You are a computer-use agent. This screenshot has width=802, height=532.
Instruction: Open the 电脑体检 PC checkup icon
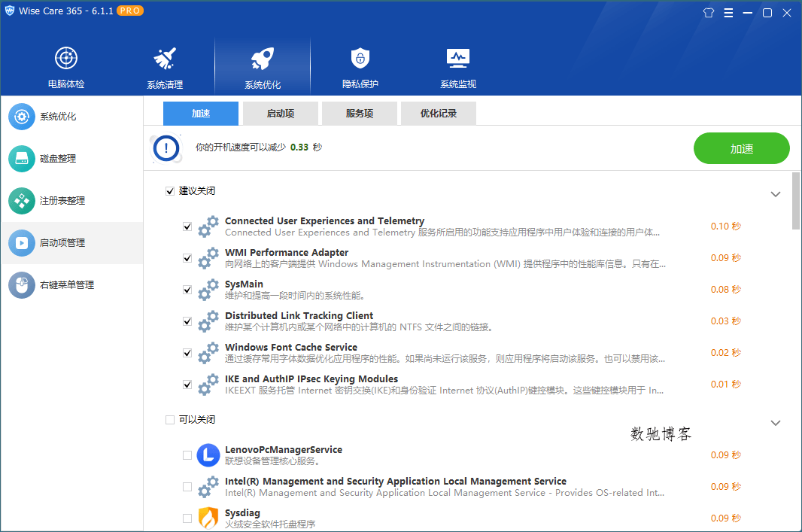point(66,58)
